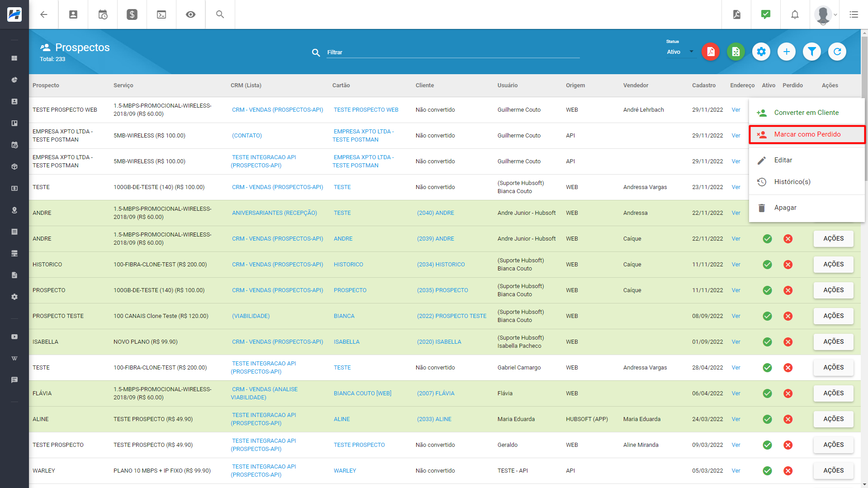Select Editar in the actions menu
Viewport: 868px width, 488px height.
point(806,160)
